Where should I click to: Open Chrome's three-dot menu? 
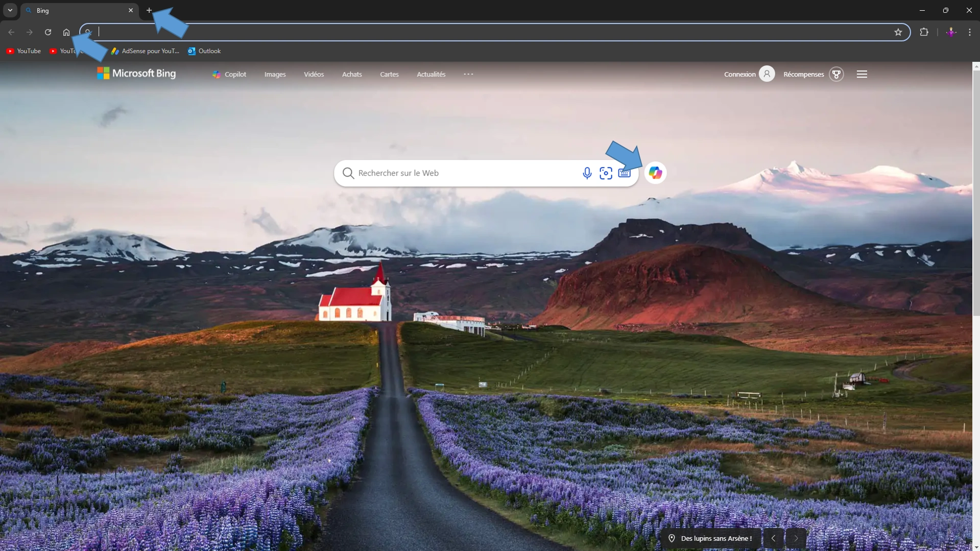click(x=969, y=32)
